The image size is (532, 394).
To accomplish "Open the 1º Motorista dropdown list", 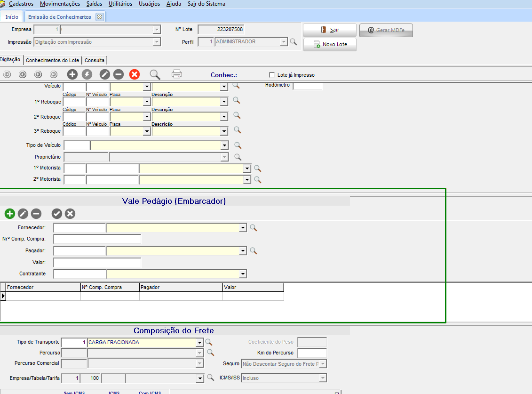I will coord(247,169).
